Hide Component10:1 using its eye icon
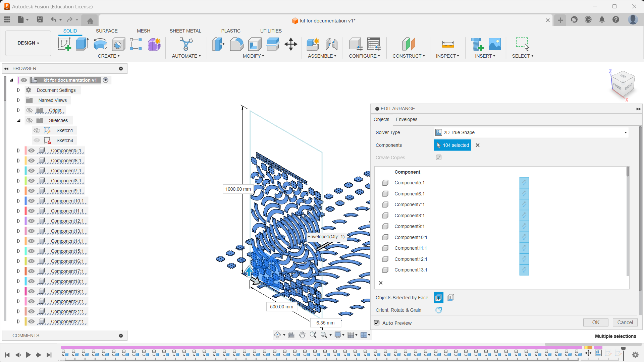 click(x=32, y=201)
